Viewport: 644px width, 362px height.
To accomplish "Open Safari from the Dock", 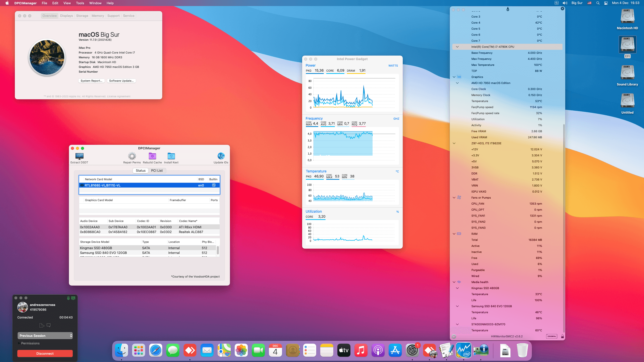I will click(155, 350).
